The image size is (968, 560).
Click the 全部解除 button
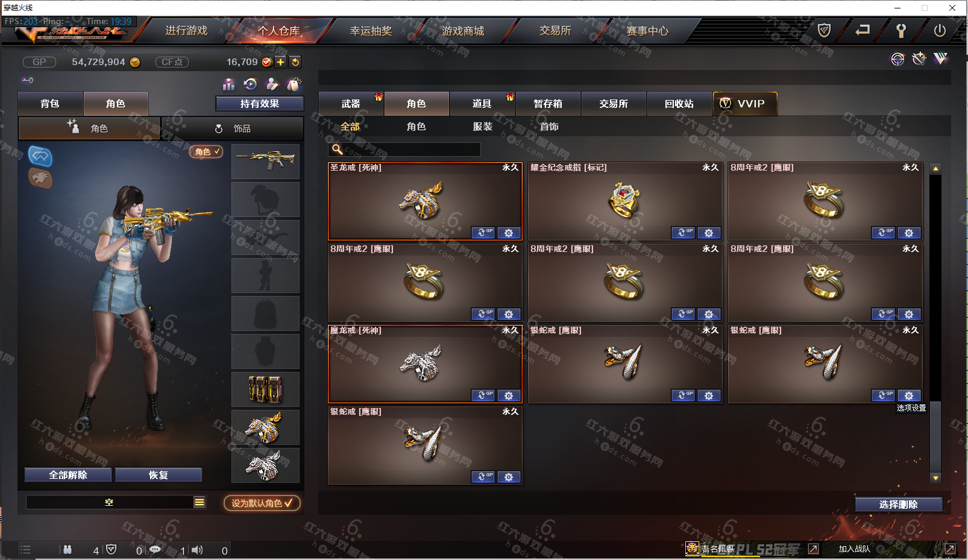(68, 475)
